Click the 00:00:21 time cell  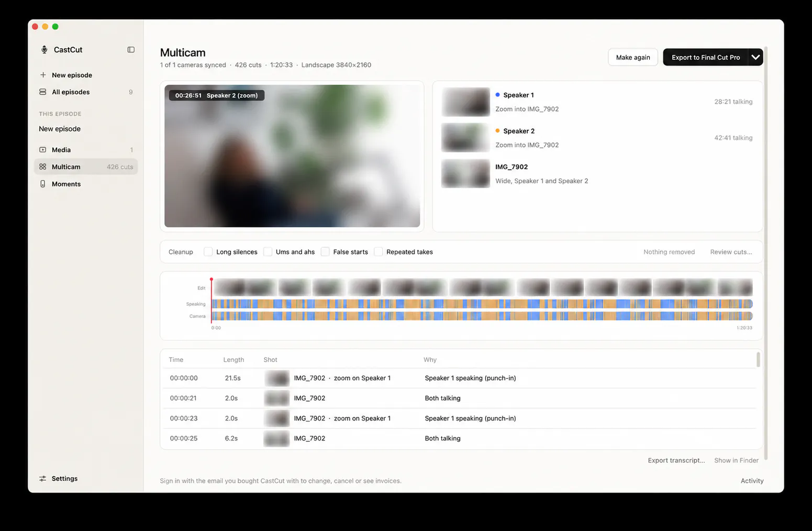tap(183, 398)
